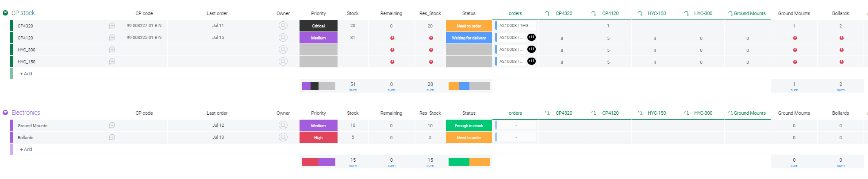Click + Add under the Electronics group
The width and height of the screenshot is (868, 179).
(x=26, y=149)
